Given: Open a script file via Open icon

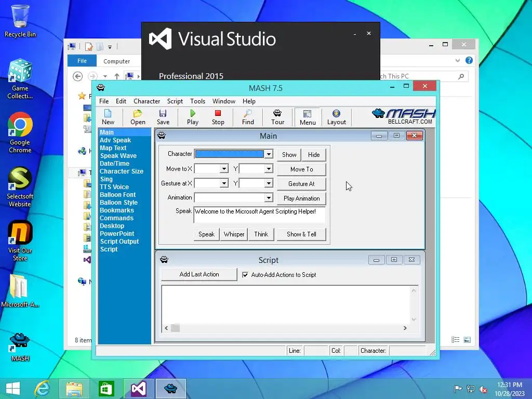Looking at the screenshot, I should coord(138,117).
